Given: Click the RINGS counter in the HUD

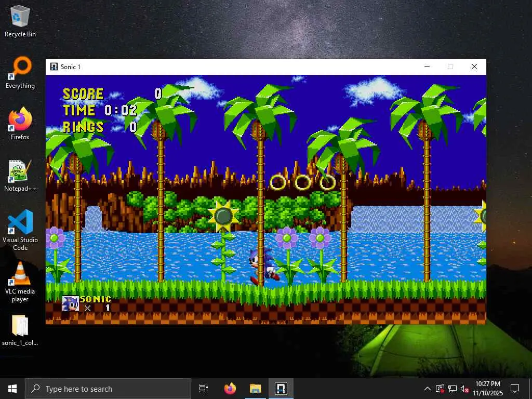Looking at the screenshot, I should pyautogui.click(x=100, y=127).
